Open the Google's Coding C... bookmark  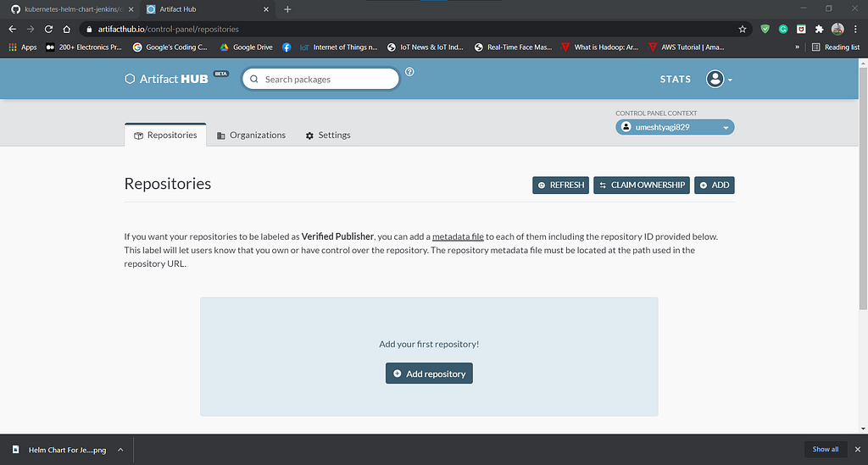[x=170, y=47]
